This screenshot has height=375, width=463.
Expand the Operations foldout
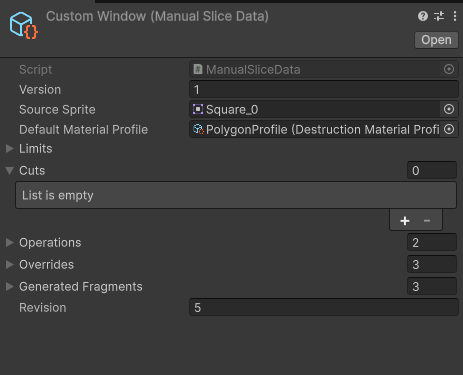click(10, 243)
